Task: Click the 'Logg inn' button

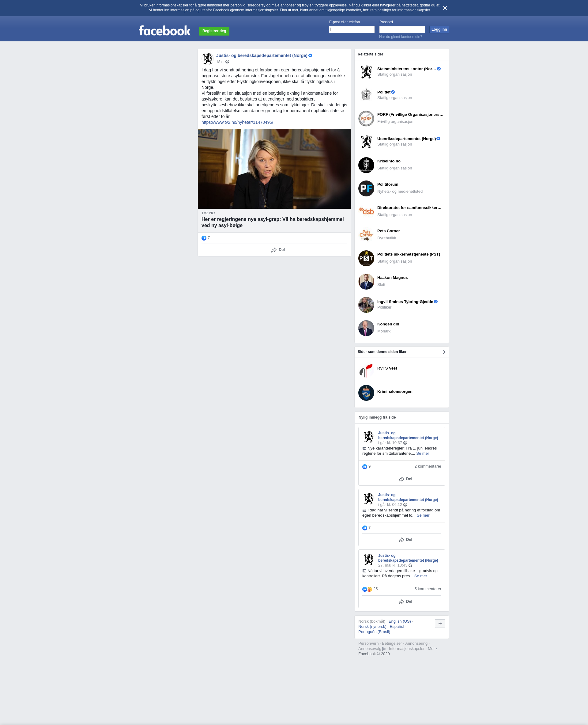Action: [x=439, y=29]
